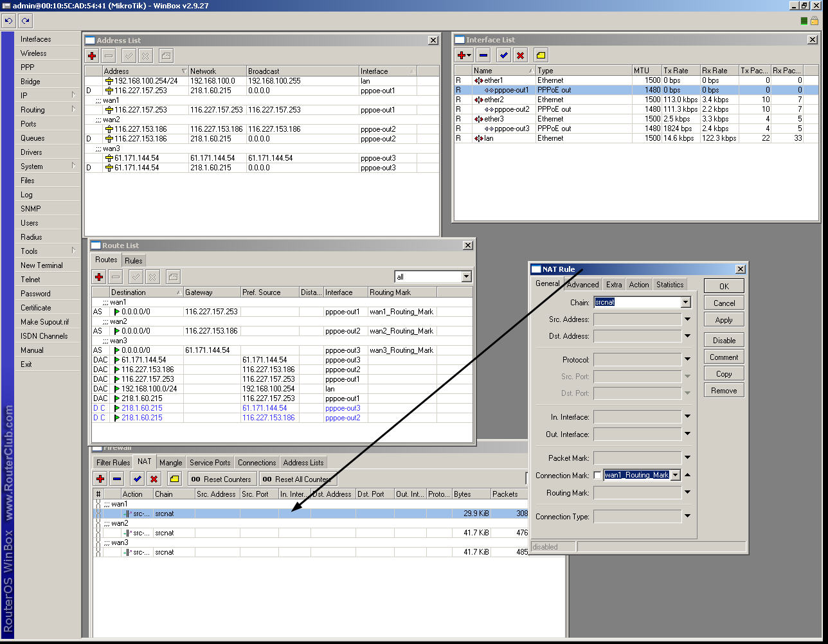This screenshot has height=644, width=828.
Task: Open the Address Lists tab in Firewall
Action: [x=303, y=463]
